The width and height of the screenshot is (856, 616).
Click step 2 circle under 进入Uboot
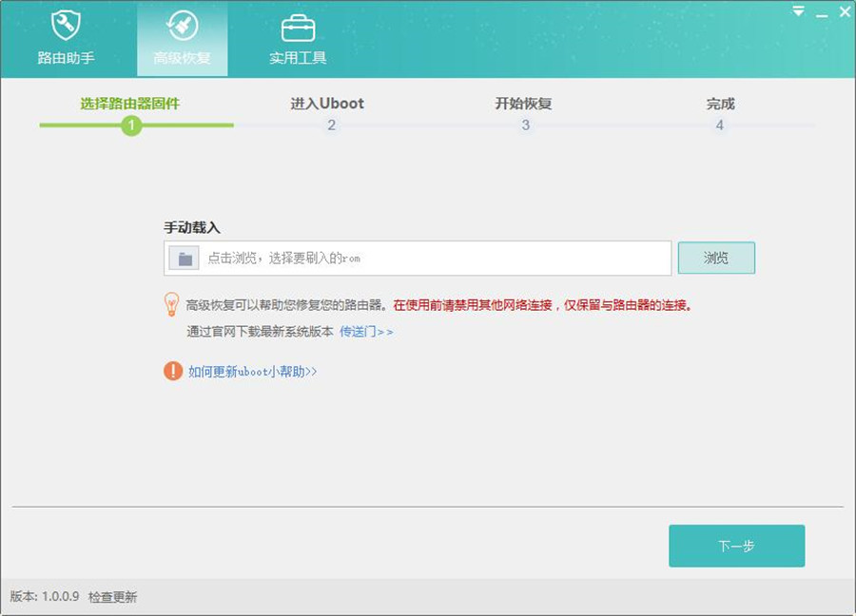(x=332, y=125)
